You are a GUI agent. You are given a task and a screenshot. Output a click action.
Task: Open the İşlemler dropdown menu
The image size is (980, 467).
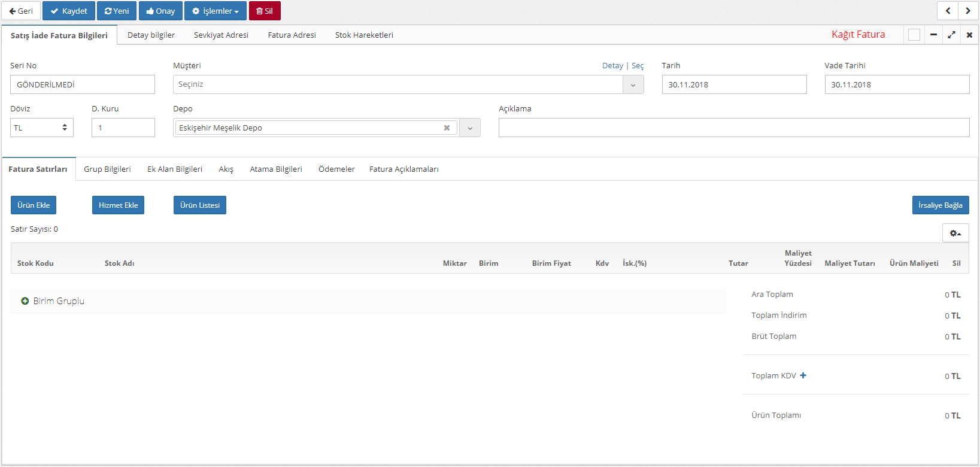click(216, 11)
